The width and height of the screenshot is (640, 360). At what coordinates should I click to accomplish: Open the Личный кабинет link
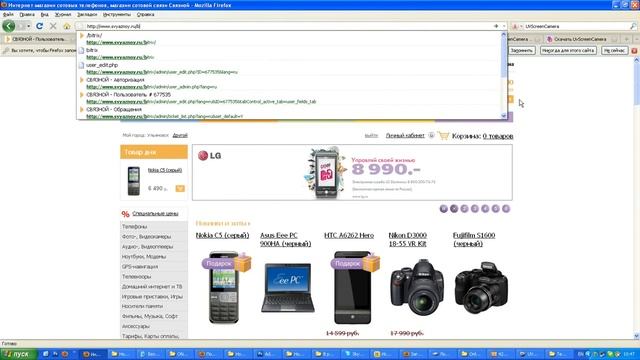[405, 136]
